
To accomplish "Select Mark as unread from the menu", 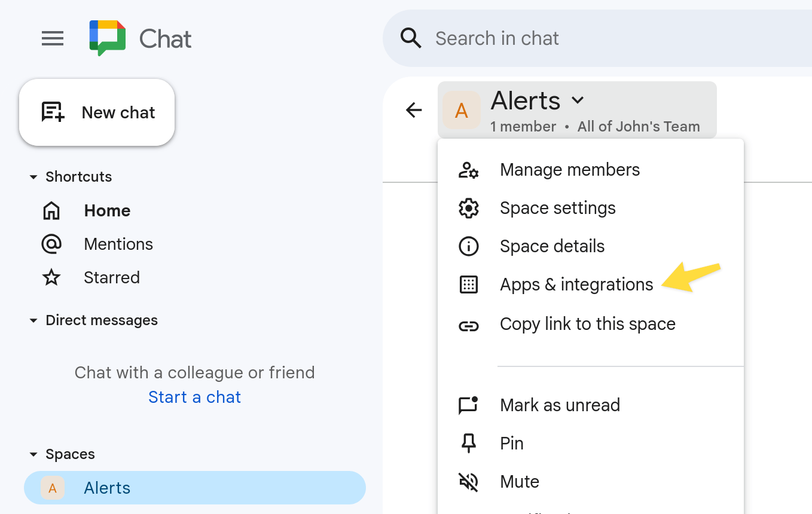I will (560, 405).
